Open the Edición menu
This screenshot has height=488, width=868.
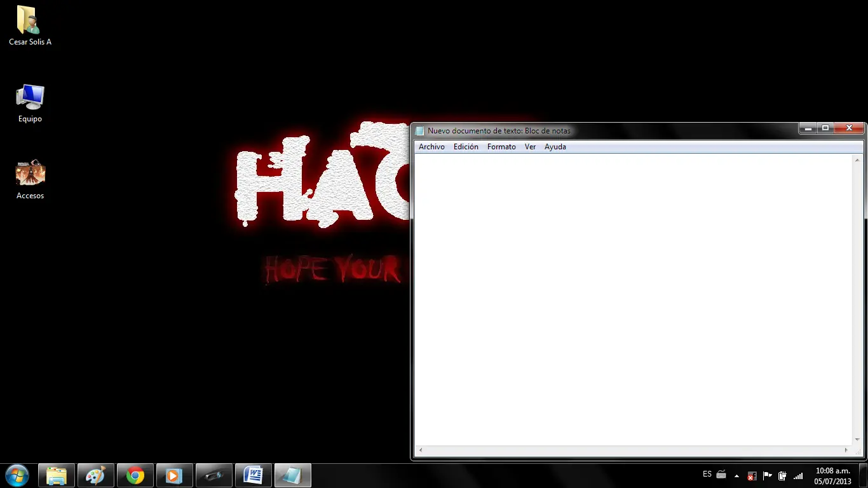[x=466, y=147]
